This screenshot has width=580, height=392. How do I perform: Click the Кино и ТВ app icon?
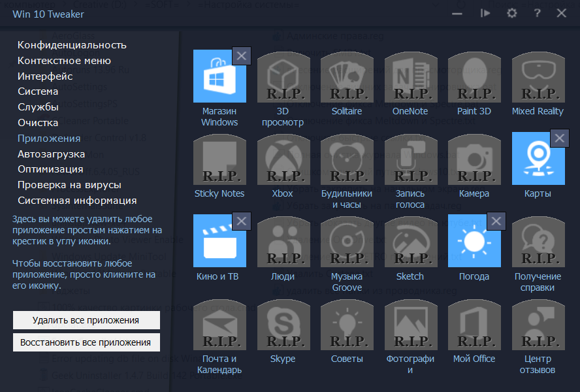click(x=219, y=240)
